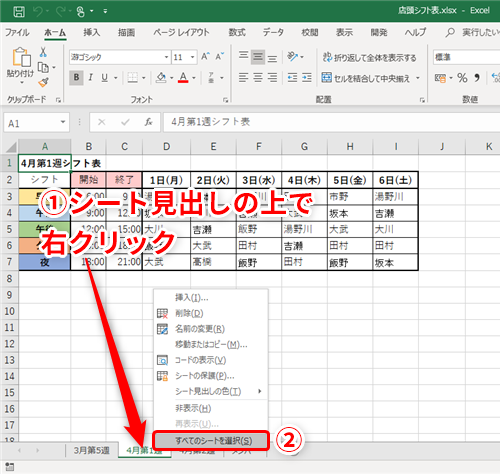This screenshot has height=474, width=500.
Task: Decrease font size with small A icon
Action: pos(219,57)
